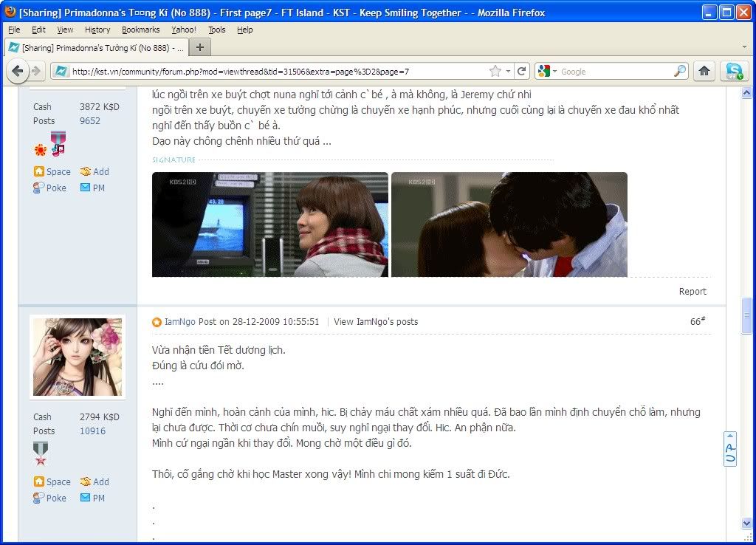756x545 pixels.
Task: Click the sun badge icon under 9652 posts
Action: (41, 149)
